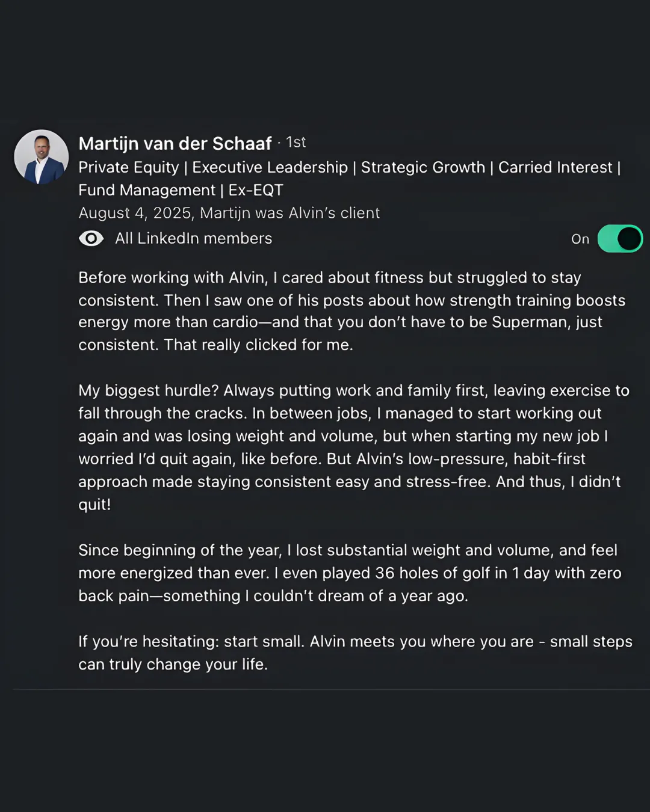This screenshot has height=812, width=650.
Task: Select the "All LinkedIn members" visibility option
Action: (193, 239)
